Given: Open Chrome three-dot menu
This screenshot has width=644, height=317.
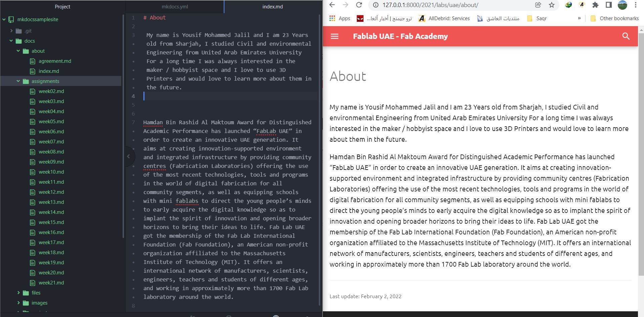Looking at the screenshot, I should (x=636, y=5).
